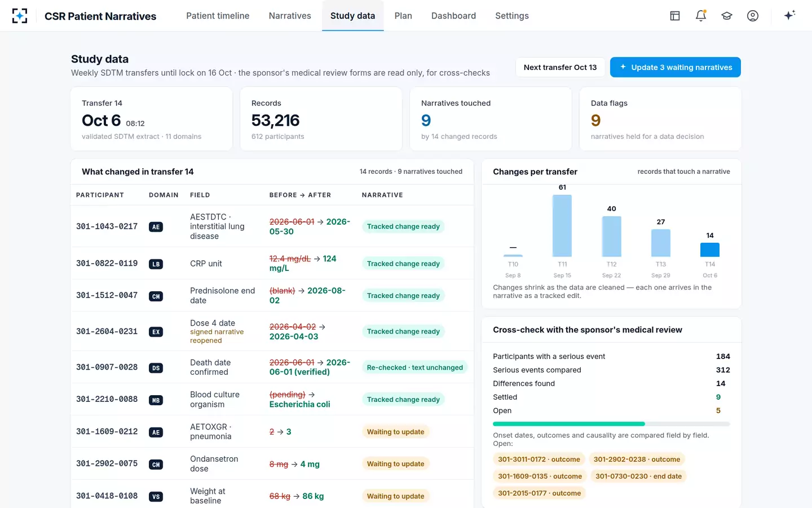Click Waiting to update for AETOXGR pneumonia
Screen dimensions: 812x508
[395, 432]
